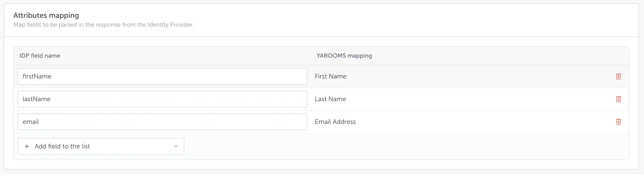This screenshot has width=644, height=175.
Task: Click into the email IDP field input
Action: (x=162, y=122)
